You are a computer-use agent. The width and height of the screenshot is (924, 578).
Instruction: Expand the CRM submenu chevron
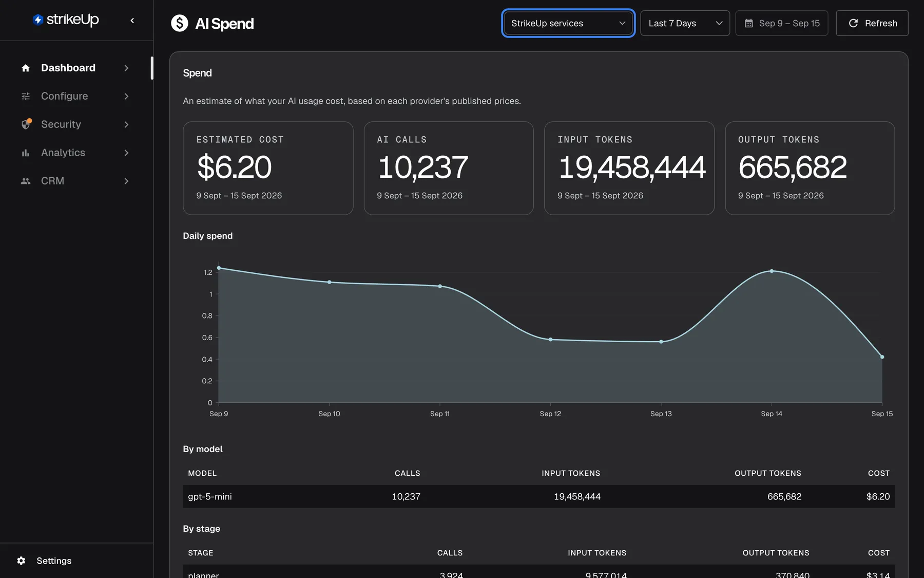pyautogui.click(x=126, y=181)
